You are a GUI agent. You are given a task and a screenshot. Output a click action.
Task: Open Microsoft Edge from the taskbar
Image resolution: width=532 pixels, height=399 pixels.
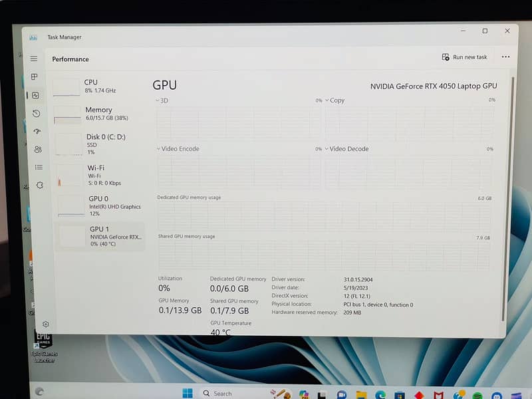380,395
